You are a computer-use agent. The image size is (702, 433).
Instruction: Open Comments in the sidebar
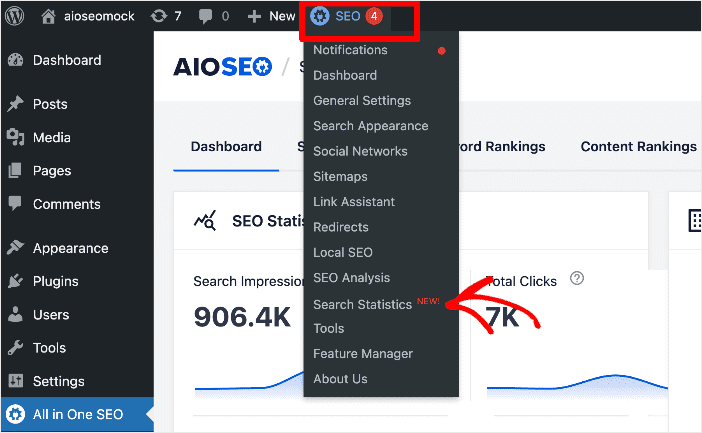tap(67, 204)
